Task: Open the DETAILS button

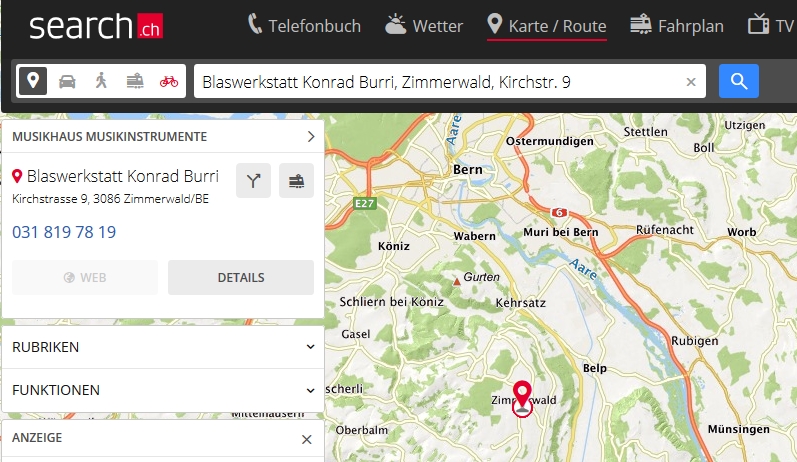Action: [241, 278]
